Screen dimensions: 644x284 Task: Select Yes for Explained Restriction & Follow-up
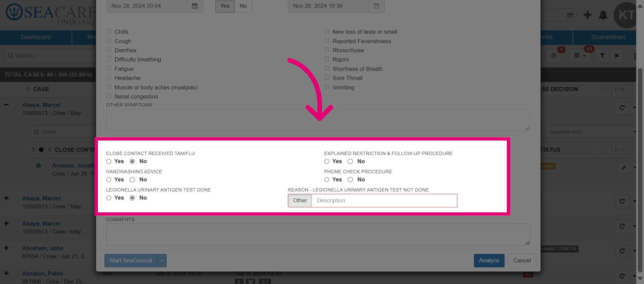tap(327, 161)
